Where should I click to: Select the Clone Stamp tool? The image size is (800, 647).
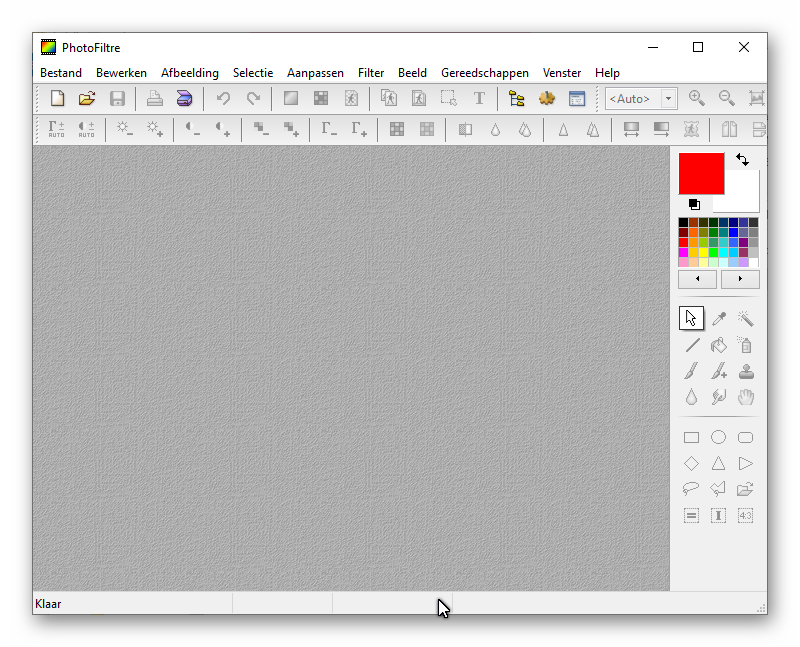pos(745,371)
